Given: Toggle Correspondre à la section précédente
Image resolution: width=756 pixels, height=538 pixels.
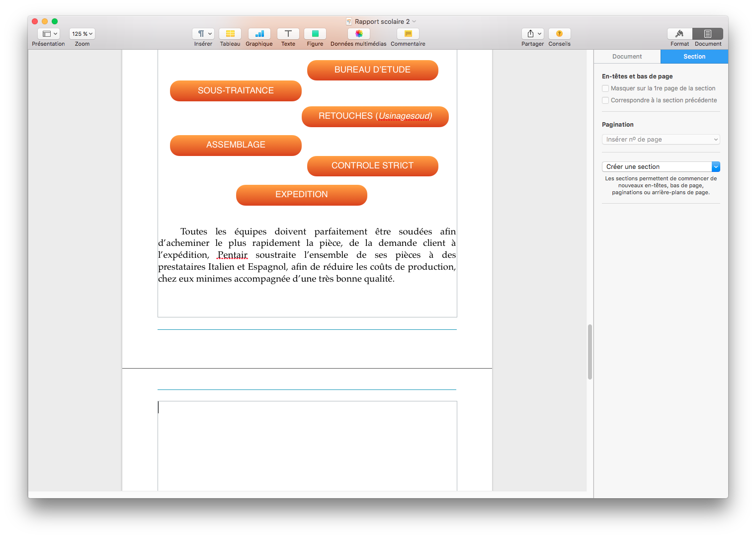Looking at the screenshot, I should 605,100.
